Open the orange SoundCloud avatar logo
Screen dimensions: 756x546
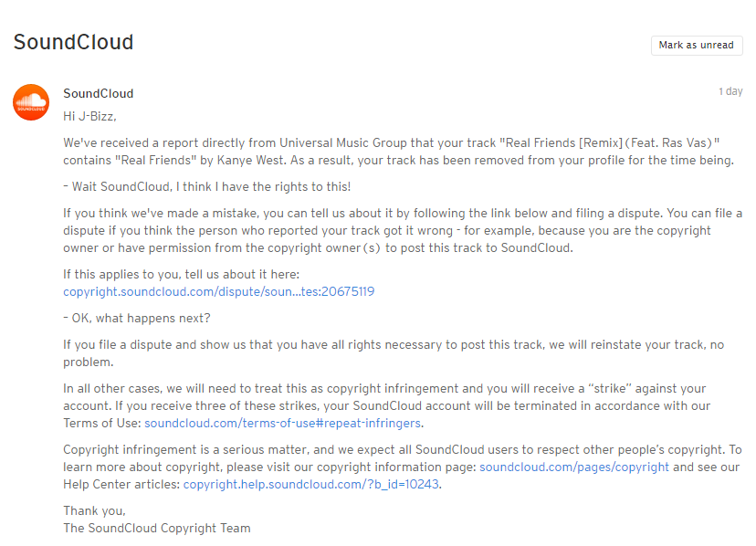[x=31, y=101]
